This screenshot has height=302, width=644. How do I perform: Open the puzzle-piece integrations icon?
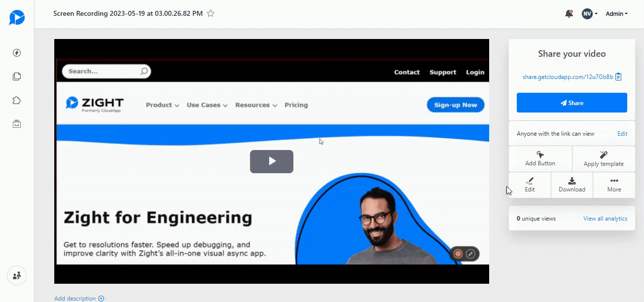tap(17, 100)
